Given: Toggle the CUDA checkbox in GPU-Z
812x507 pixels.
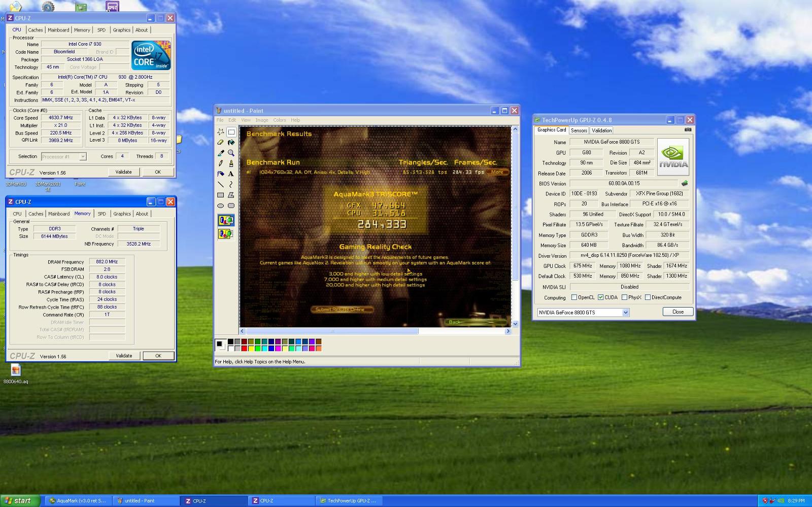Looking at the screenshot, I should click(601, 297).
